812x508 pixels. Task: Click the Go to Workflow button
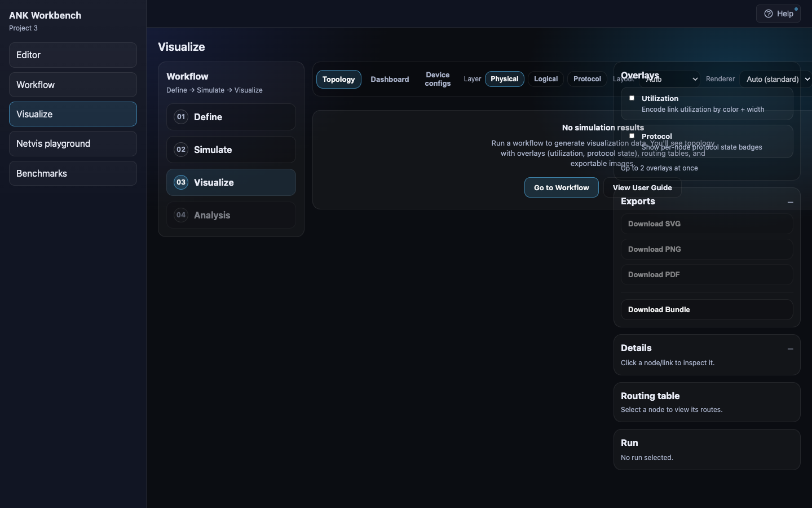coord(561,188)
